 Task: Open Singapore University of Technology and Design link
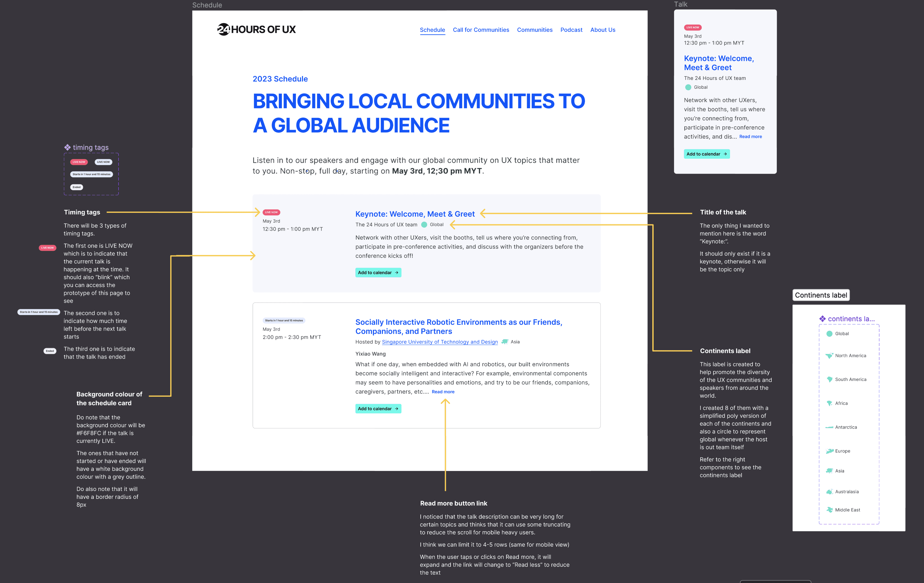tap(440, 342)
